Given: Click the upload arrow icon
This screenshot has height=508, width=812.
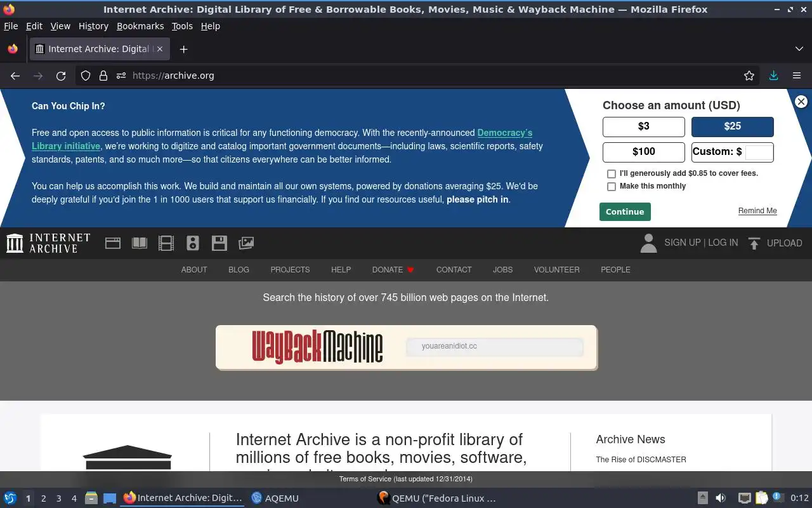Looking at the screenshot, I should coord(754,243).
